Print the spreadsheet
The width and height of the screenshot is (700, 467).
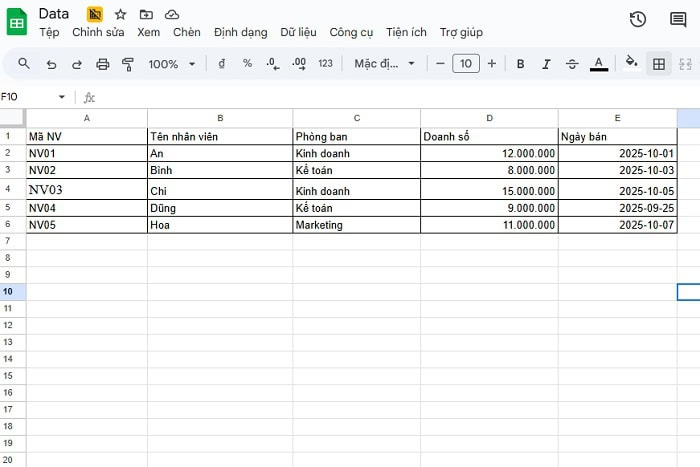102,64
